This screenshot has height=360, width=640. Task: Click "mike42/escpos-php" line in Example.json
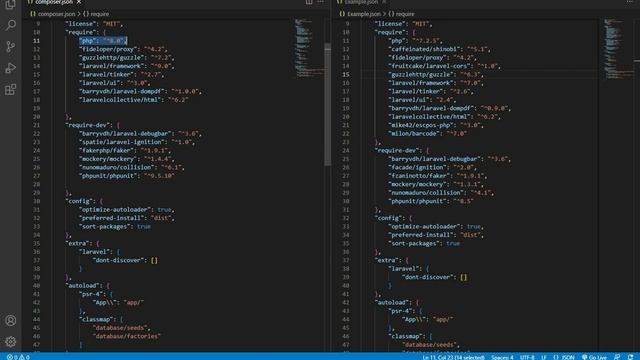click(x=436, y=125)
